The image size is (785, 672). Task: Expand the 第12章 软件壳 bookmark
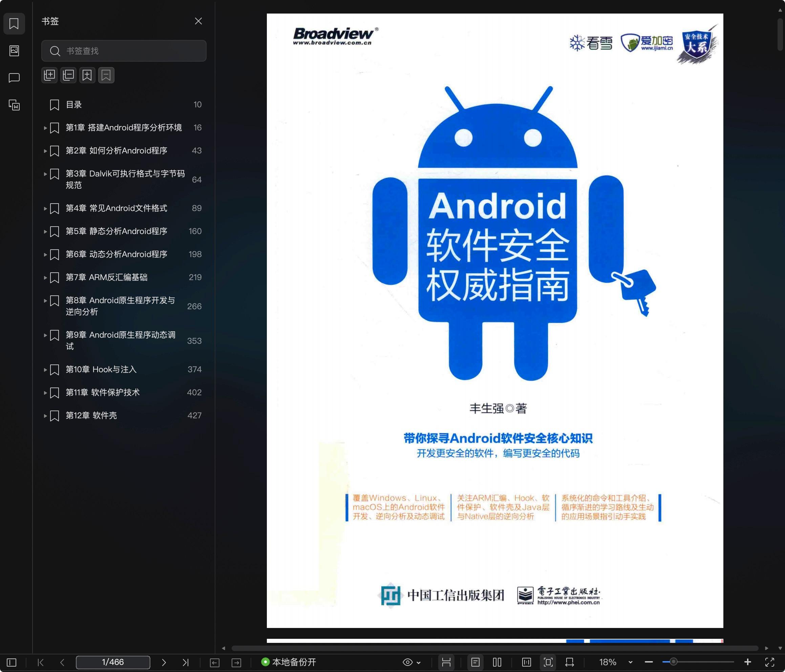point(45,416)
